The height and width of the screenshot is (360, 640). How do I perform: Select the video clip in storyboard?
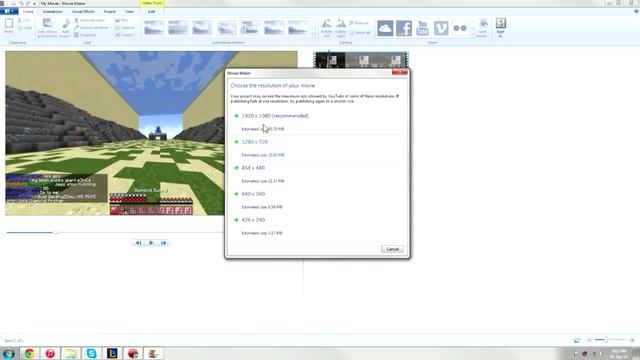[361, 60]
